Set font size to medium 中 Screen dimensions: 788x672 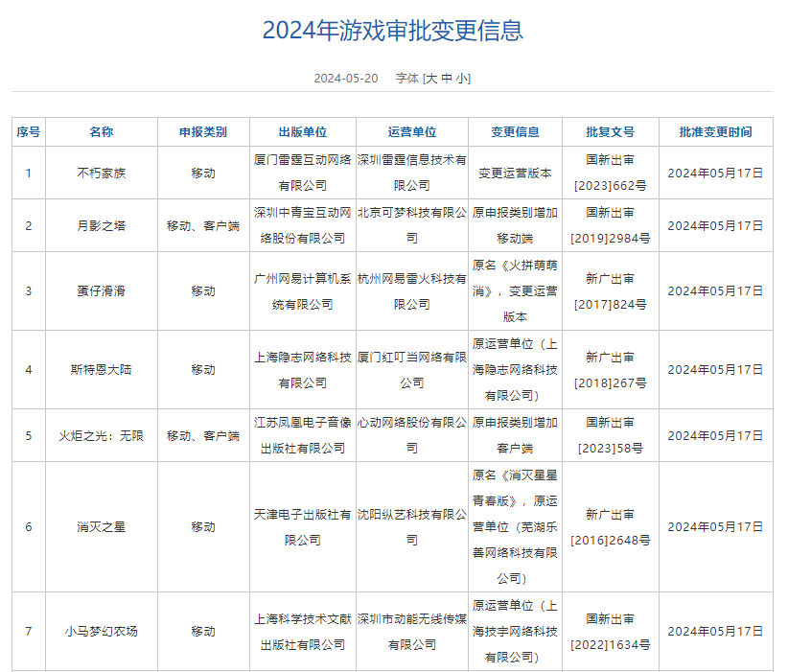click(447, 79)
